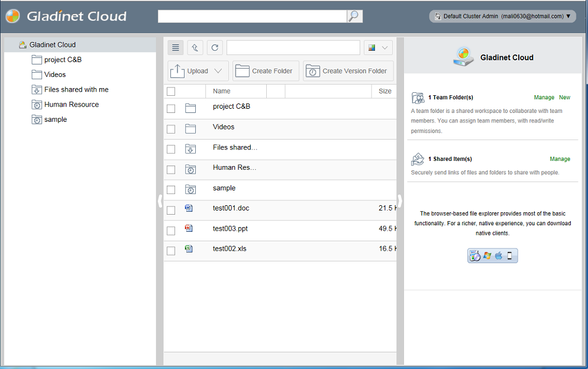Click the Gladinet Cloud logo icon
Viewport: 588px width, 369px height.
pyautogui.click(x=13, y=16)
